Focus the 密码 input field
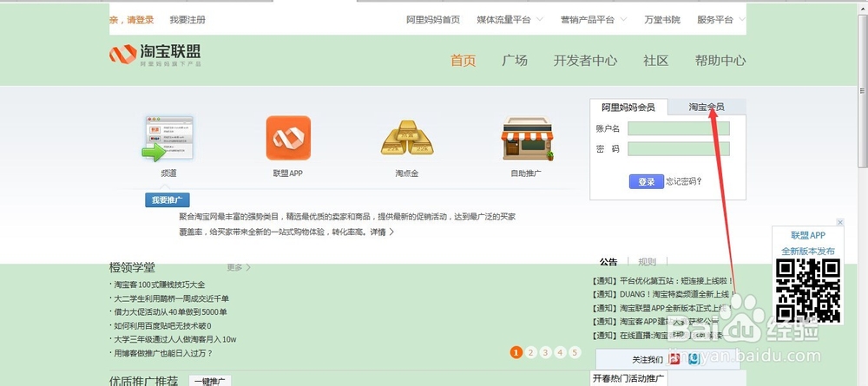The width and height of the screenshot is (868, 386). point(679,148)
